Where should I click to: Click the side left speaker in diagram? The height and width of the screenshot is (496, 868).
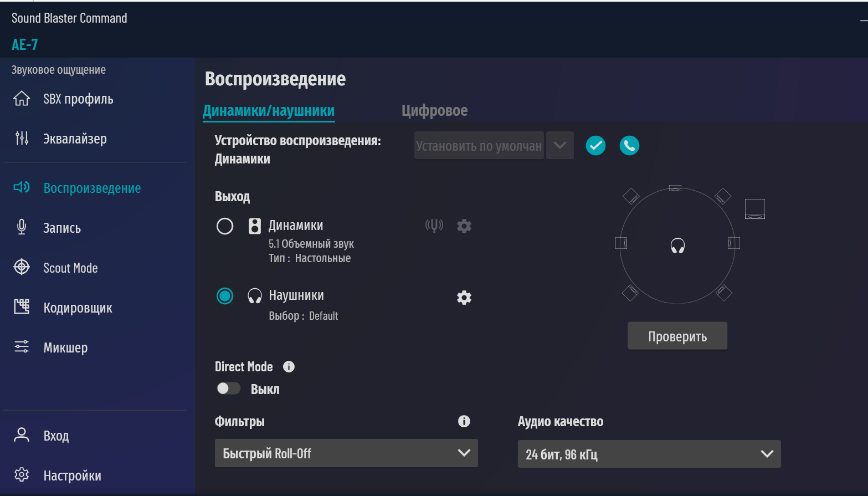pyautogui.click(x=621, y=243)
